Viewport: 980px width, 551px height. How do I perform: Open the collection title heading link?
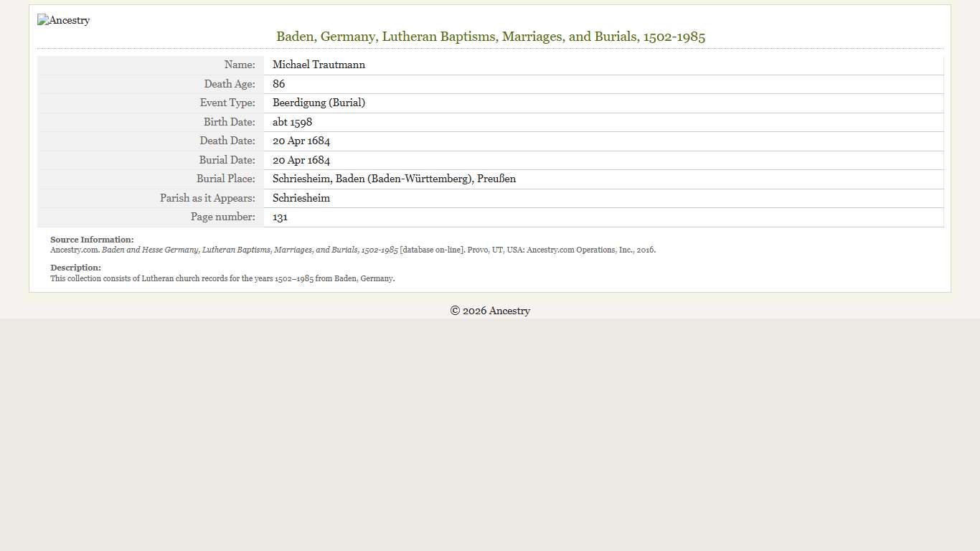(490, 37)
